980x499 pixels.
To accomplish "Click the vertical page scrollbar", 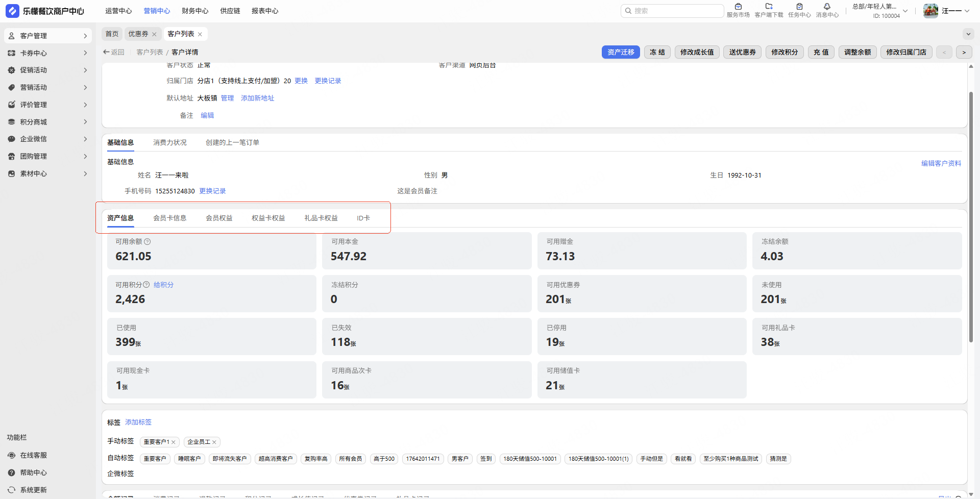I will click(971, 217).
